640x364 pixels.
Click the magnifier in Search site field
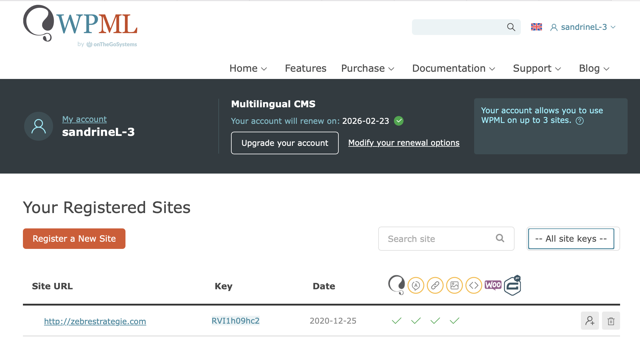pyautogui.click(x=500, y=238)
